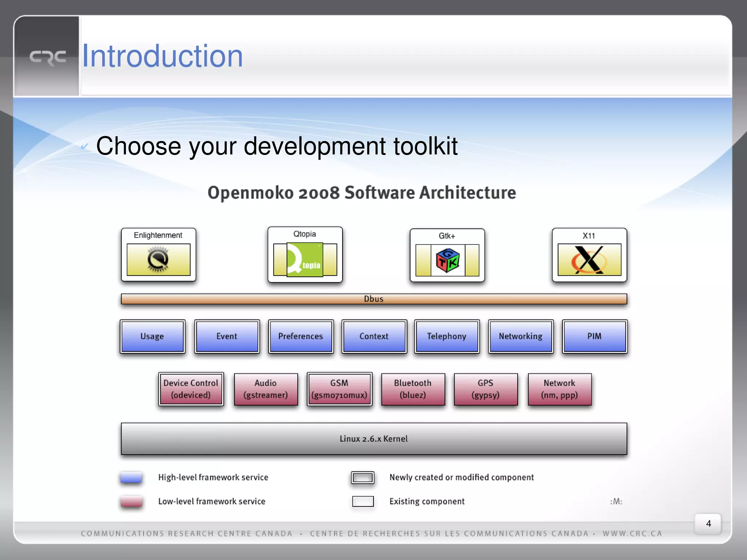The height and width of the screenshot is (560, 747).
Task: Select the Usage service box
Action: (152, 336)
